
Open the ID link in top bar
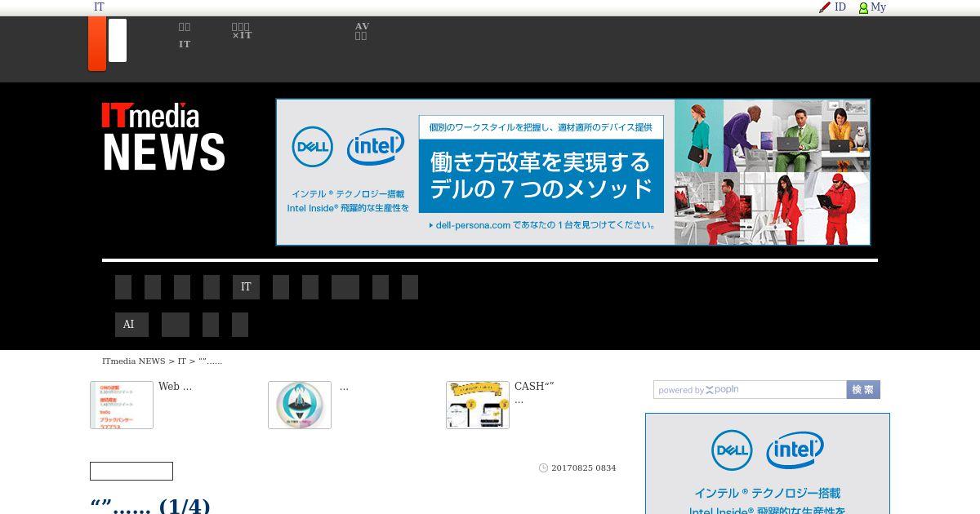840,7
